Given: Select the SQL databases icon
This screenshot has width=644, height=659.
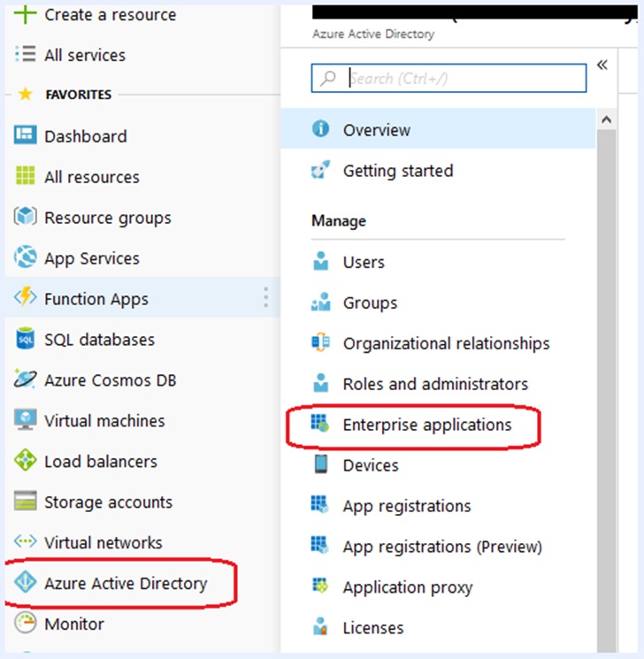Looking at the screenshot, I should point(26,340).
